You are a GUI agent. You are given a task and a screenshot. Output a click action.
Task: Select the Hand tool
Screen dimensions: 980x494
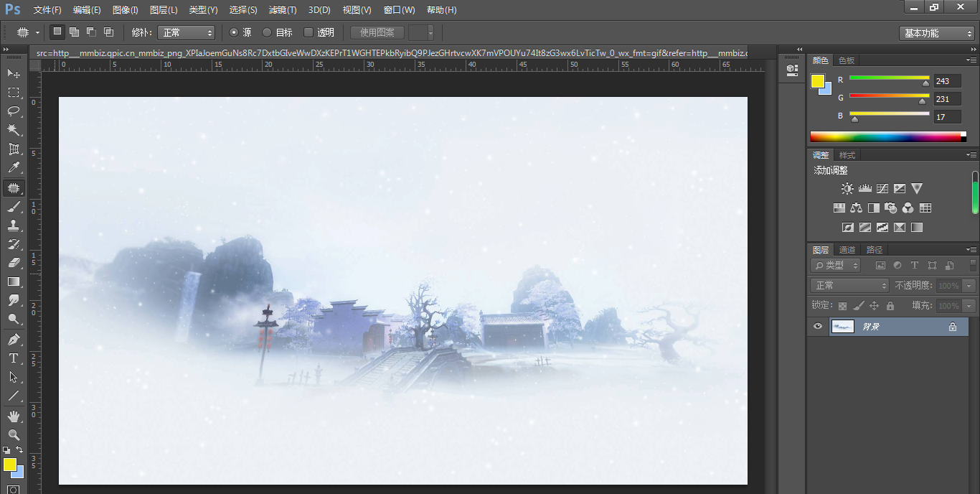click(x=14, y=416)
